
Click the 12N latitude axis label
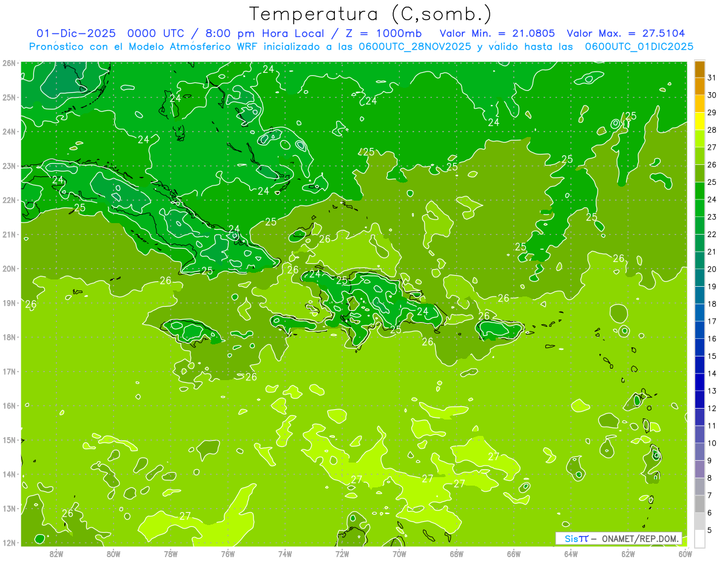tap(8, 543)
